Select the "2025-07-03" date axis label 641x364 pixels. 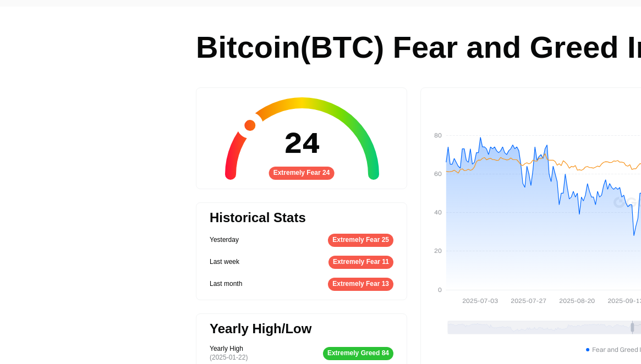(480, 301)
